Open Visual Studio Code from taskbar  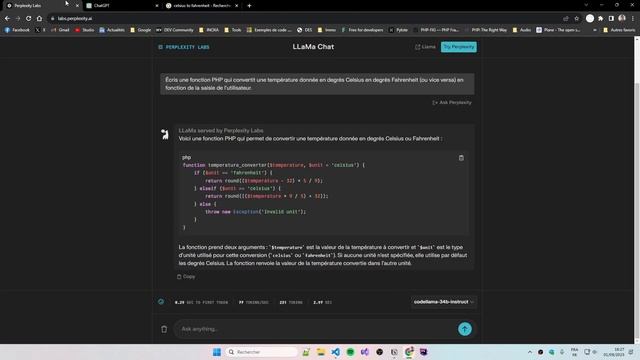pos(336,352)
